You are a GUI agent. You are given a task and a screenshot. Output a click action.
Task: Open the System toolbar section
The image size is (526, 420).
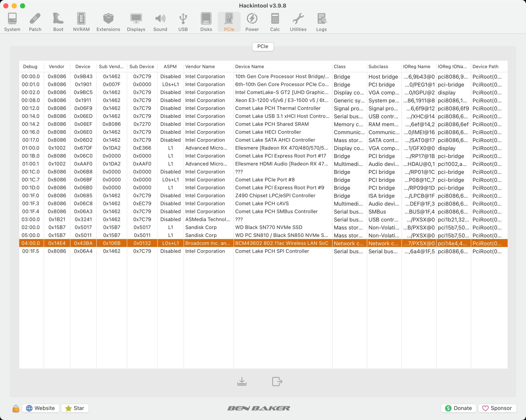coord(12,22)
